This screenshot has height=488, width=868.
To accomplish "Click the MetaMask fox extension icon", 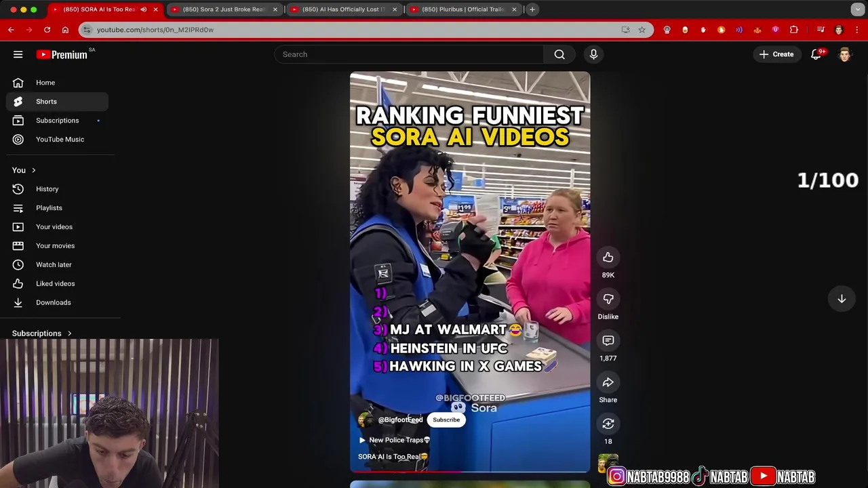I will (x=757, y=30).
